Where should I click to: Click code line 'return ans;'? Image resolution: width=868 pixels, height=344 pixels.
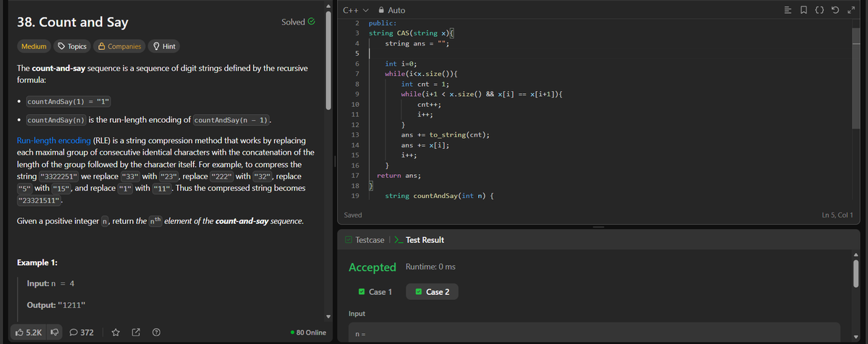400,175
